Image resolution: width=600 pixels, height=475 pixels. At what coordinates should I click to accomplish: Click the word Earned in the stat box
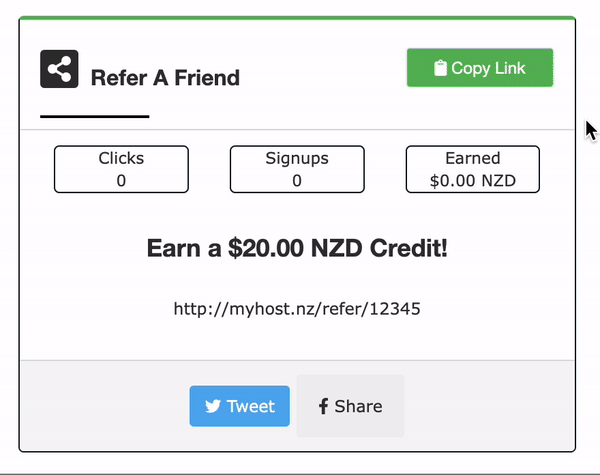coord(472,158)
